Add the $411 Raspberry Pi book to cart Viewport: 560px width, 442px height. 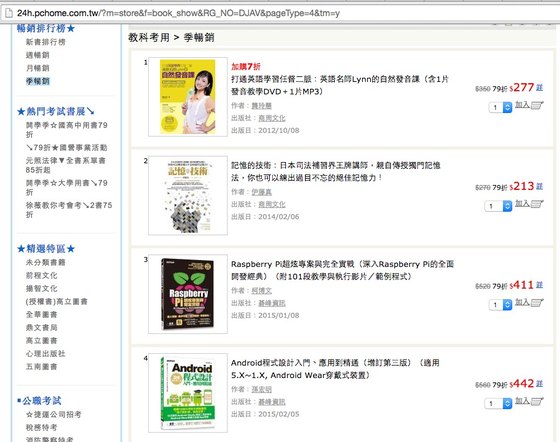(x=529, y=302)
